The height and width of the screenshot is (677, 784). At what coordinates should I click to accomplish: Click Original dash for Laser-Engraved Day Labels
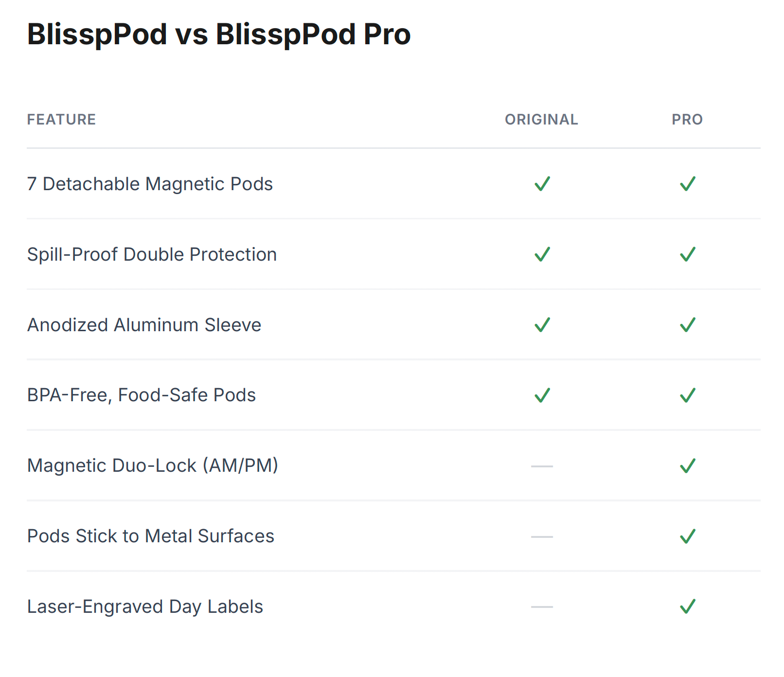[542, 607]
